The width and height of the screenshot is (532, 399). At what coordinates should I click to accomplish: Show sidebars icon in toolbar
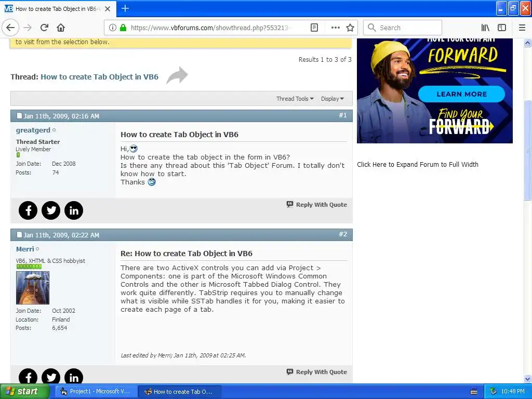pyautogui.click(x=502, y=28)
